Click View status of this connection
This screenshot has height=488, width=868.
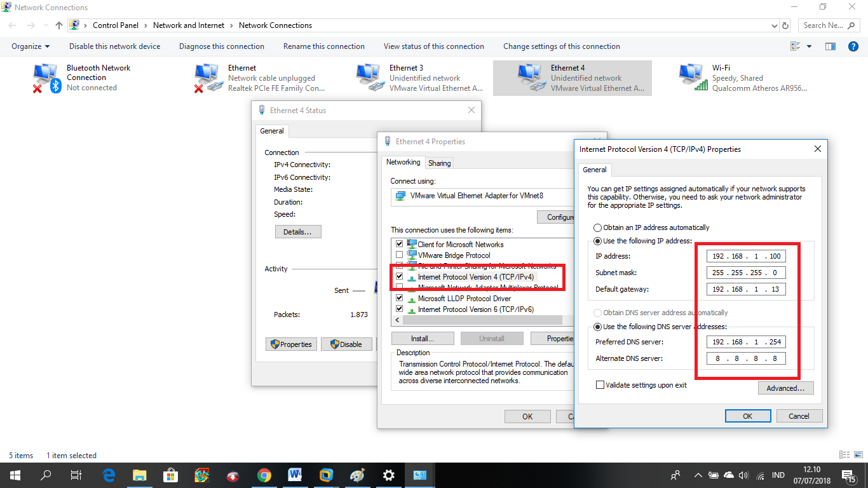coord(434,46)
